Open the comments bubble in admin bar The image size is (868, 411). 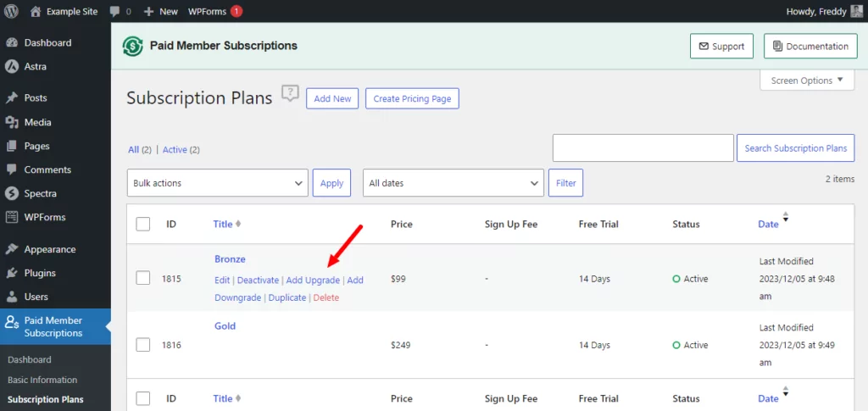[114, 12]
